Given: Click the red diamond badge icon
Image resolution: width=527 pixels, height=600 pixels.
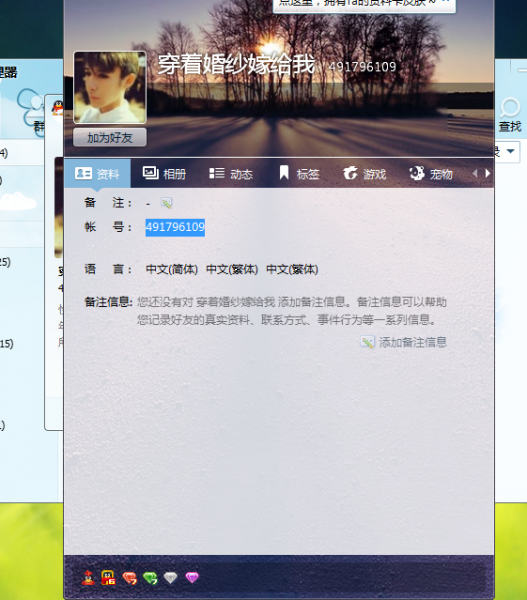Looking at the screenshot, I should 129,578.
